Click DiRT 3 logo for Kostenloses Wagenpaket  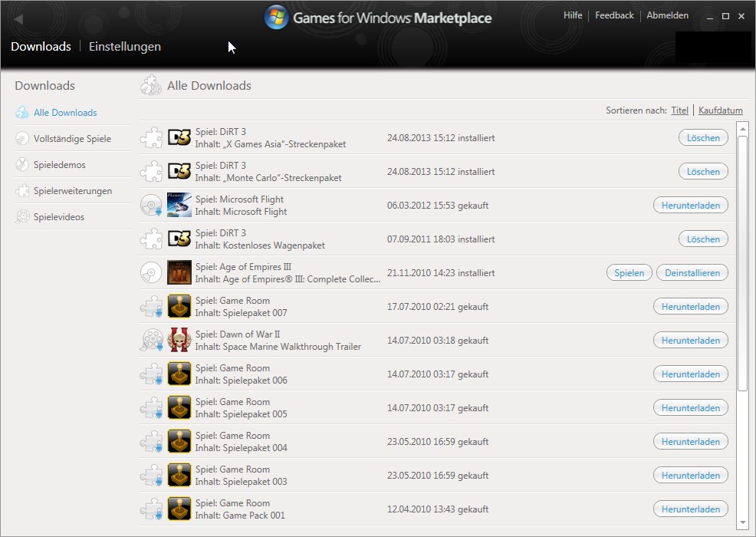pyautogui.click(x=179, y=239)
